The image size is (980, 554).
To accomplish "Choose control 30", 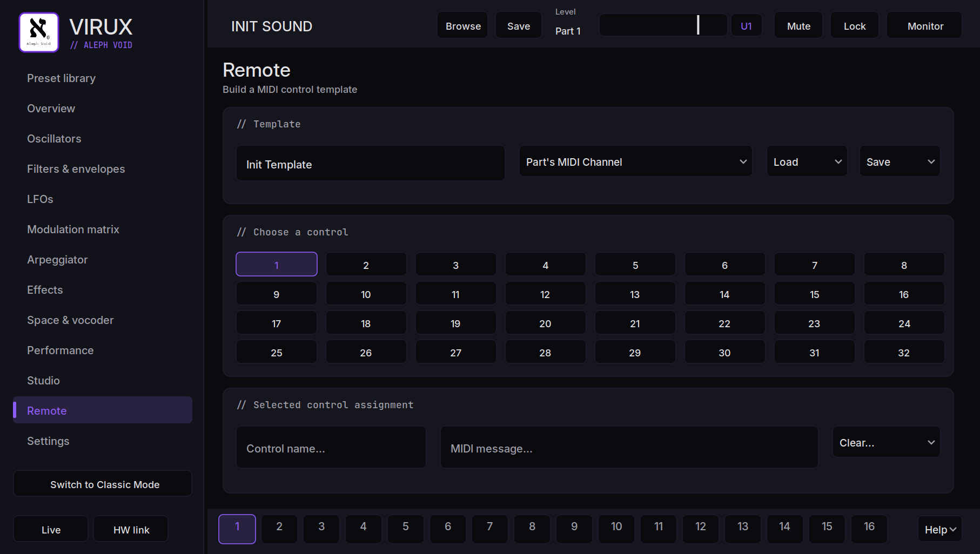I will pyautogui.click(x=725, y=352).
